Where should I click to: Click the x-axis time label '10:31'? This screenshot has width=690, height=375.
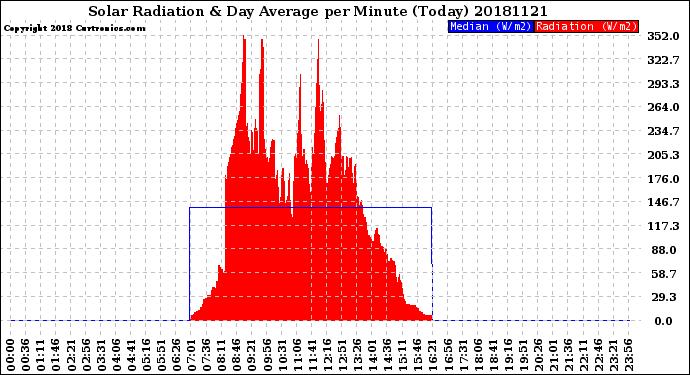282,355
